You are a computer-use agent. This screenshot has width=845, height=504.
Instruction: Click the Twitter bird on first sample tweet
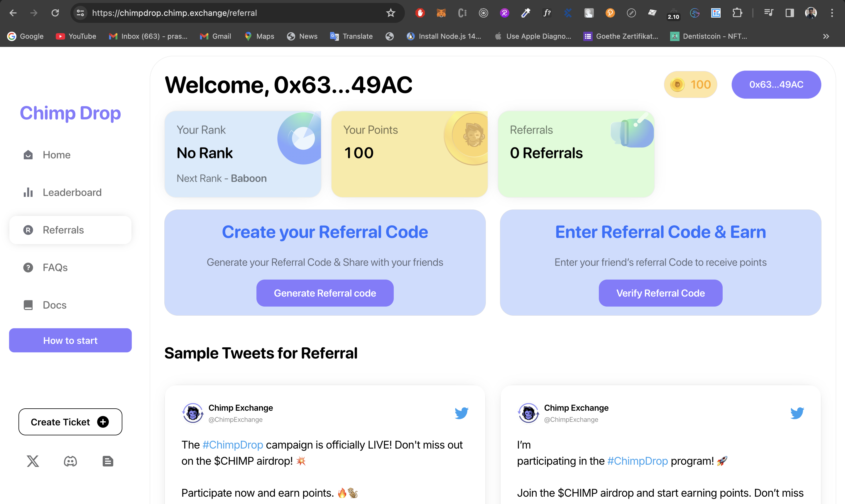(462, 413)
